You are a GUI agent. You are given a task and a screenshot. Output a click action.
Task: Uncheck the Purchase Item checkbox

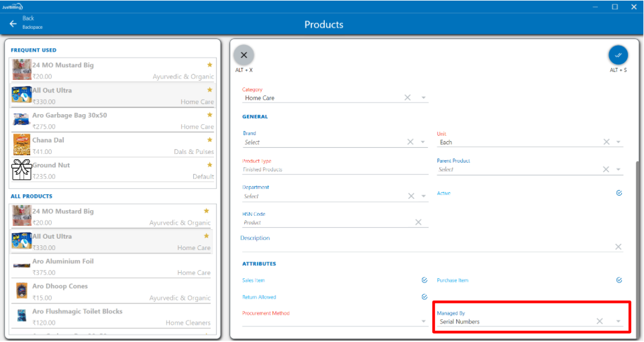point(619,280)
